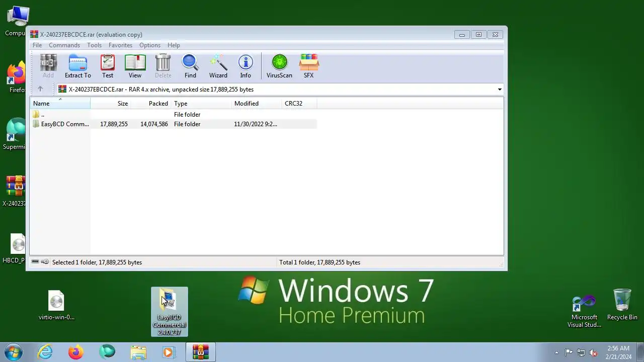The height and width of the screenshot is (362, 644).
Task: Click the Extract To toolbar icon
Action: pyautogui.click(x=78, y=66)
